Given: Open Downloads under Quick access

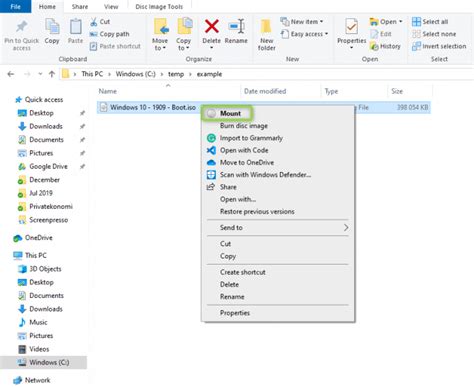Looking at the screenshot, I should coord(46,126).
